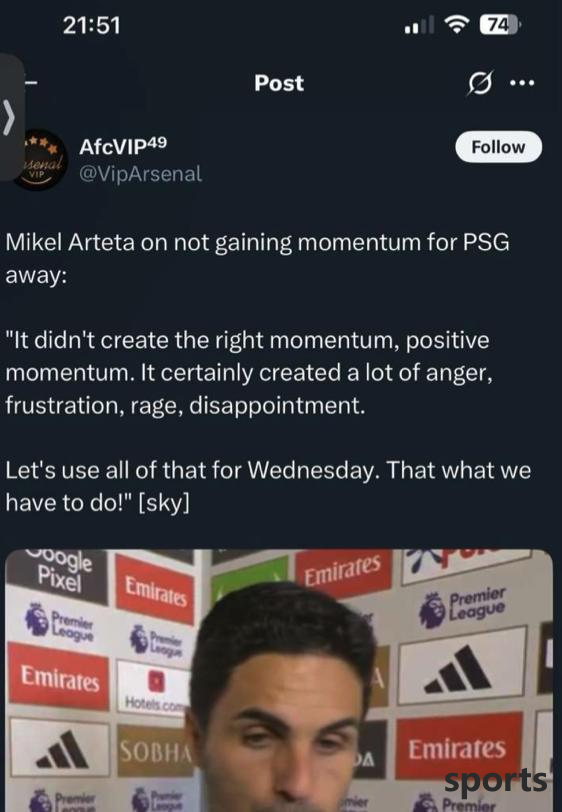The height and width of the screenshot is (812, 562).
Task: Follow the AfcVIP account
Action: point(498,147)
